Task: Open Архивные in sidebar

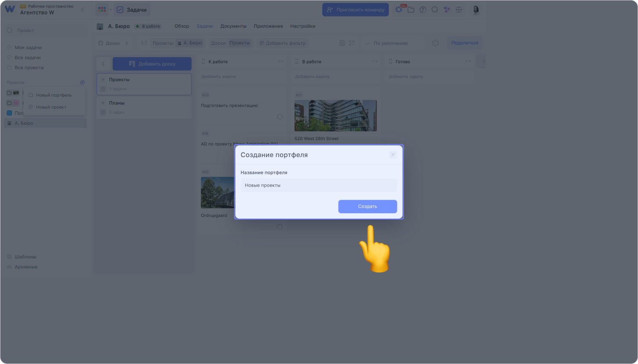Action: pos(26,267)
